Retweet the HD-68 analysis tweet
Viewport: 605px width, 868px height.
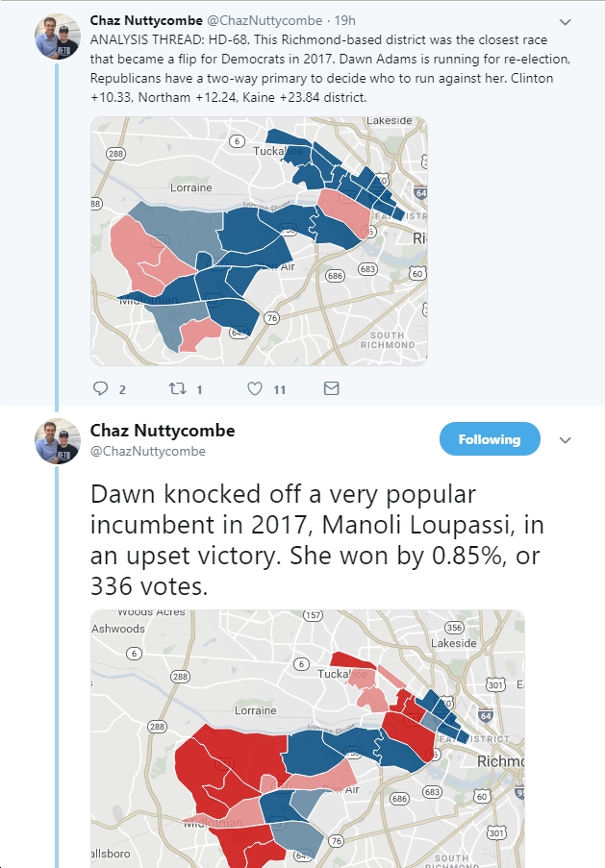tap(177, 388)
